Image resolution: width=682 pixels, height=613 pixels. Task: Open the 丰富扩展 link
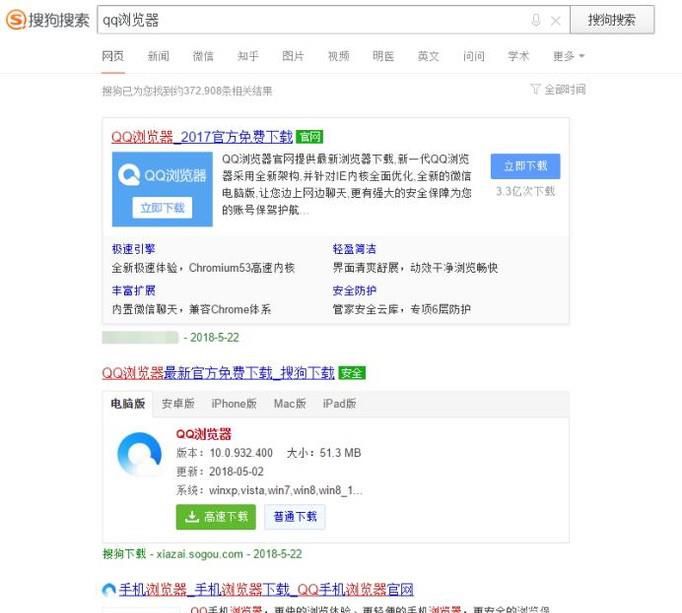(134, 290)
